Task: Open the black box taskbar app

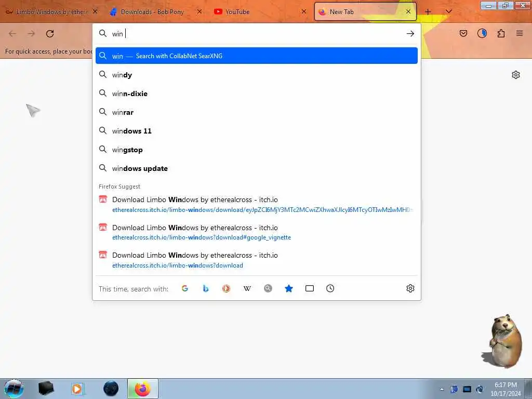Action: point(46,389)
